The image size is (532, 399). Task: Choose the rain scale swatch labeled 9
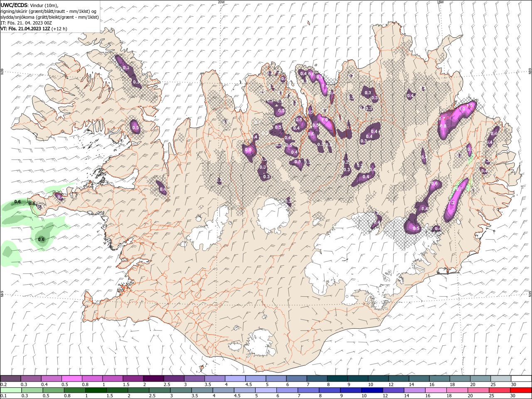point(351,390)
